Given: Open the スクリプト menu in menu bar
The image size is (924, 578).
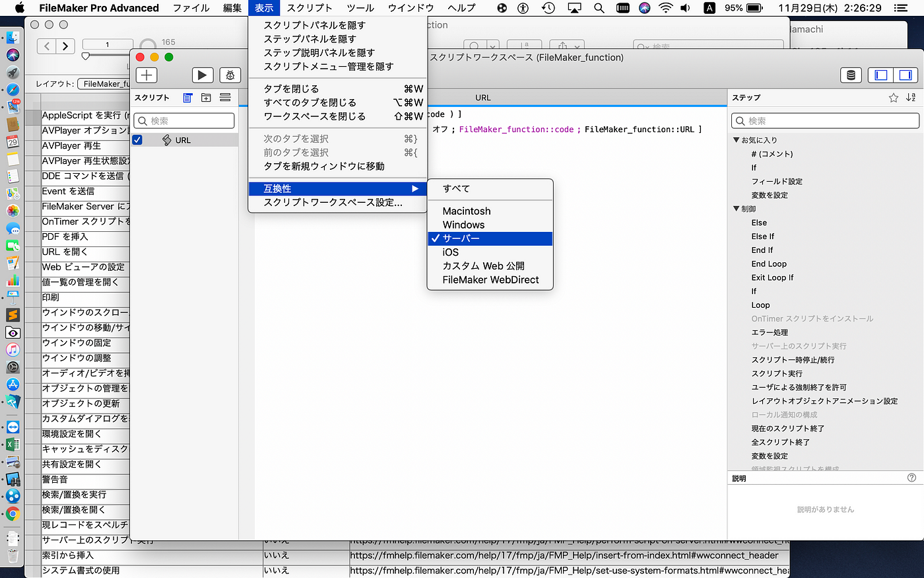Looking at the screenshot, I should [x=310, y=8].
